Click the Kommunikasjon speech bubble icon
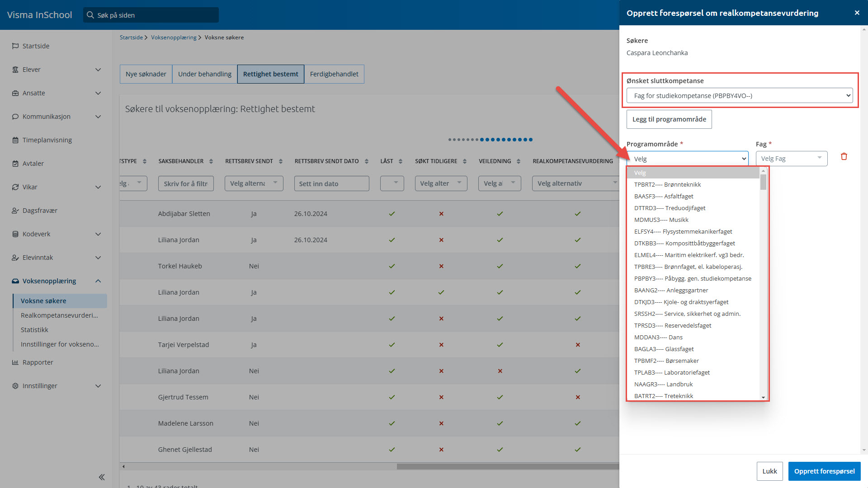Image resolution: width=868 pixels, height=488 pixels. tap(15, 117)
